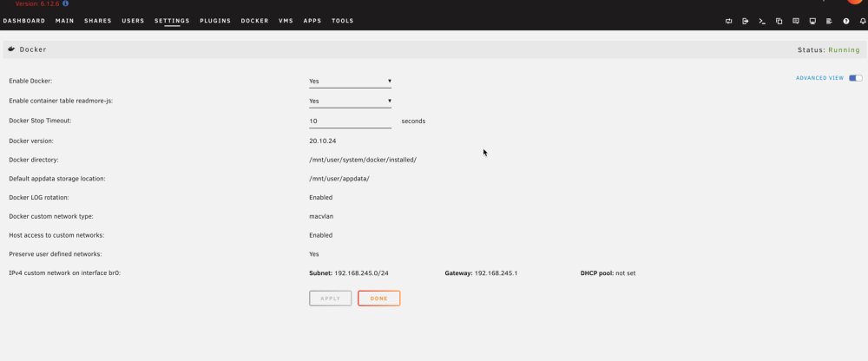Open the Main menu item
Screen dimensions: 868x361
click(x=65, y=21)
